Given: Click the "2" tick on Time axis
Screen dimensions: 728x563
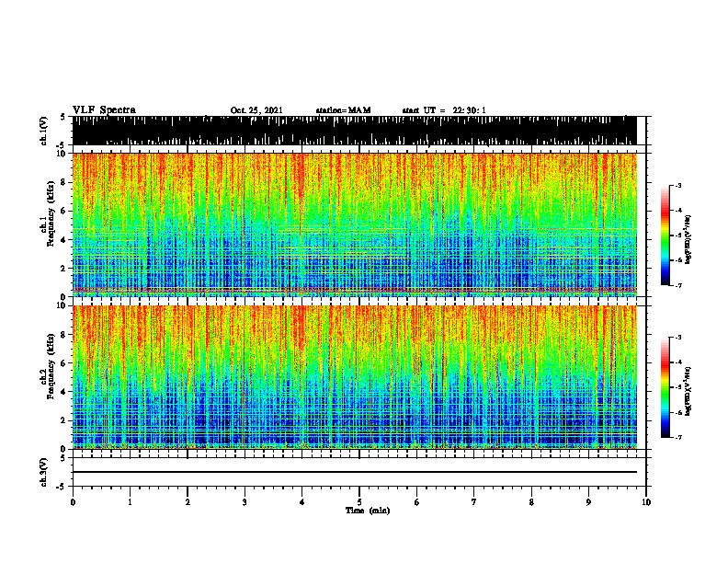Looking at the screenshot, I should pos(188,502).
